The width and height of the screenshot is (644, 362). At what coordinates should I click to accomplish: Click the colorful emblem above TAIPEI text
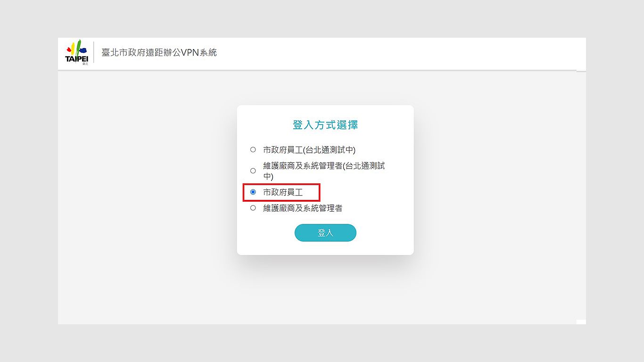[76, 48]
